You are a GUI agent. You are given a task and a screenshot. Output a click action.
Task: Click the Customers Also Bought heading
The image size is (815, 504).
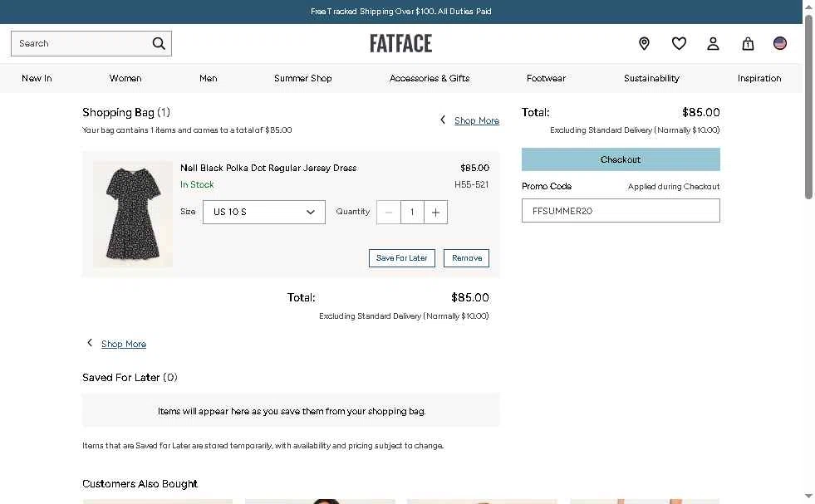pyautogui.click(x=140, y=484)
